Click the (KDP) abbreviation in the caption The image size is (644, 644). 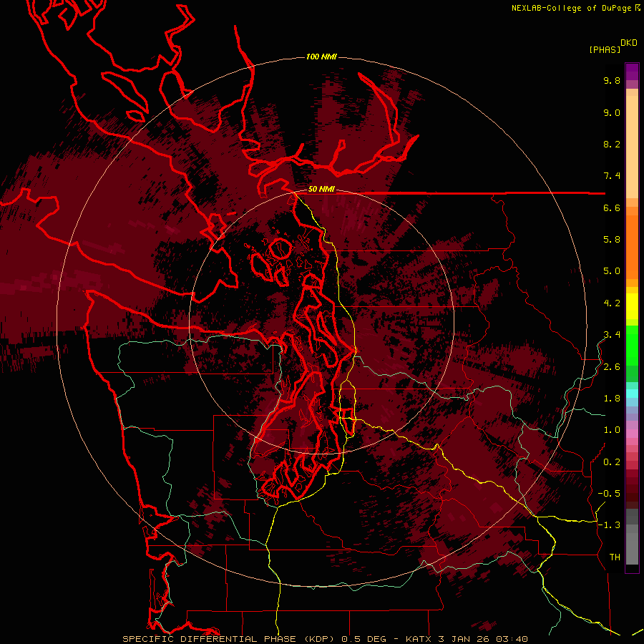321,639
